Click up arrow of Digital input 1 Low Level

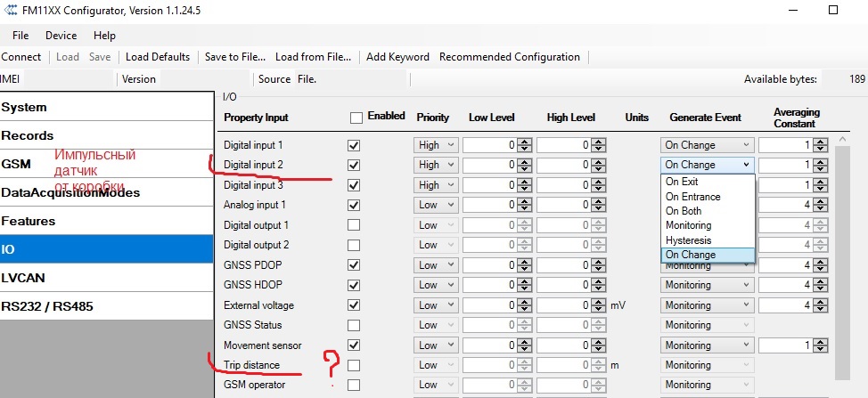524,141
